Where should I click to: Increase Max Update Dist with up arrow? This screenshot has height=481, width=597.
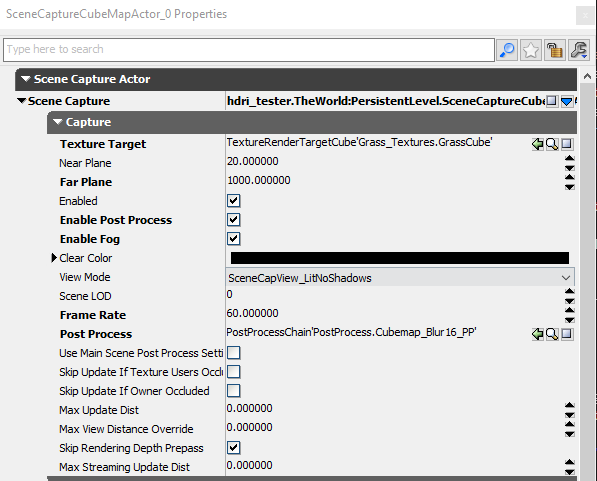pos(570,405)
